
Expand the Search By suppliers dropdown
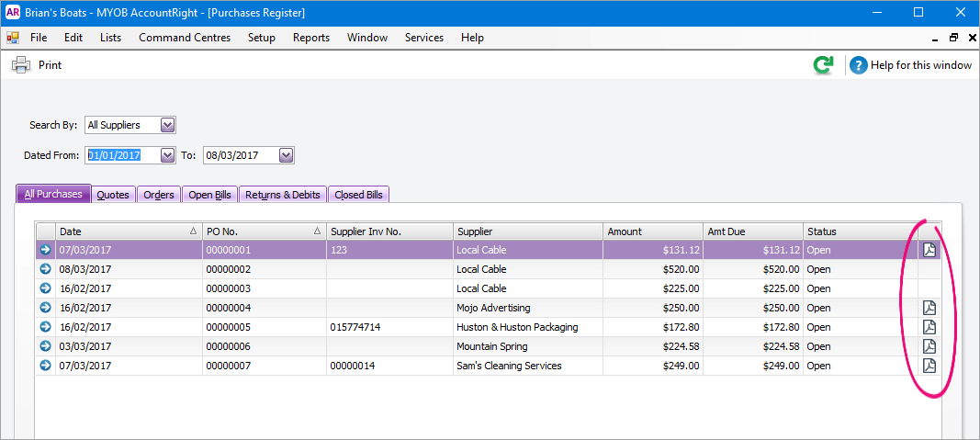point(167,125)
